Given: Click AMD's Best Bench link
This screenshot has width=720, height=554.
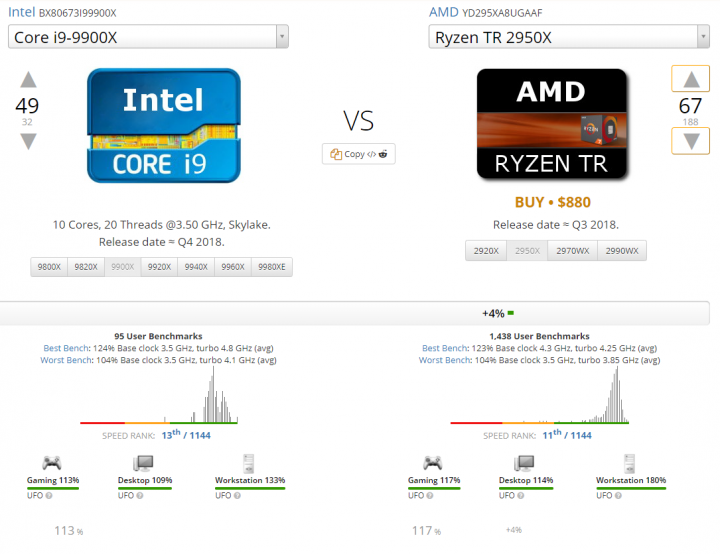Looking at the screenshot, I should click(444, 348).
